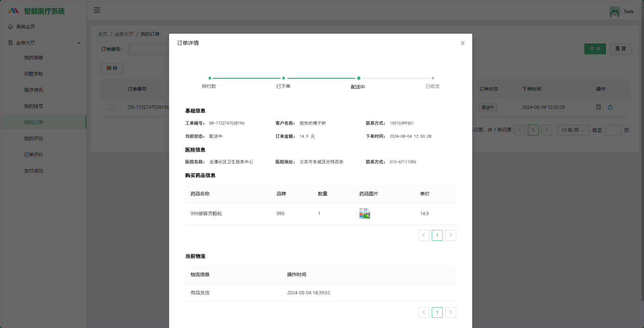Click the green 查询 button

tap(595, 49)
